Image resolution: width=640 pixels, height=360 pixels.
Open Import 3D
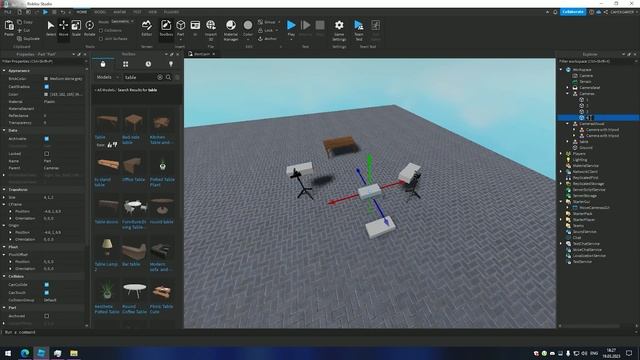(x=211, y=29)
